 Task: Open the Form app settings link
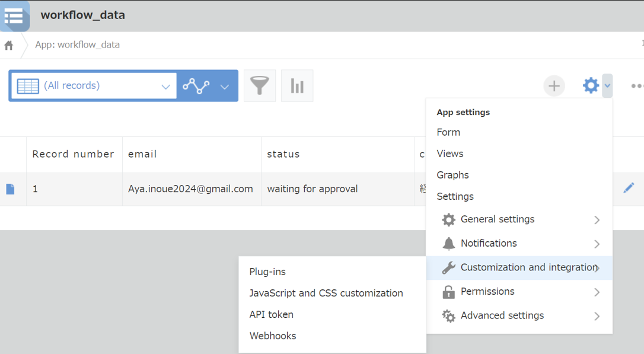[x=448, y=132]
